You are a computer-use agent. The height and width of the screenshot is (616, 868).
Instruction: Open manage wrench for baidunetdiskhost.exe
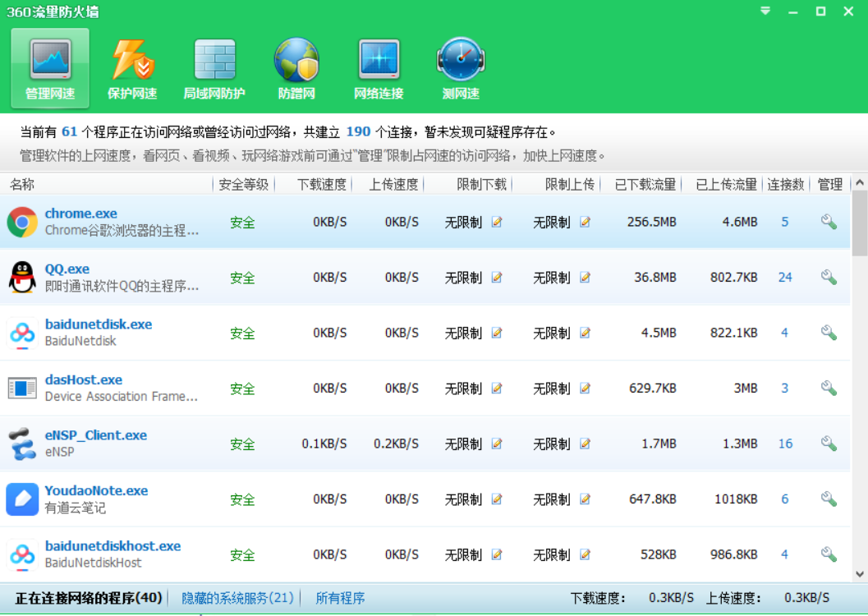[829, 554]
